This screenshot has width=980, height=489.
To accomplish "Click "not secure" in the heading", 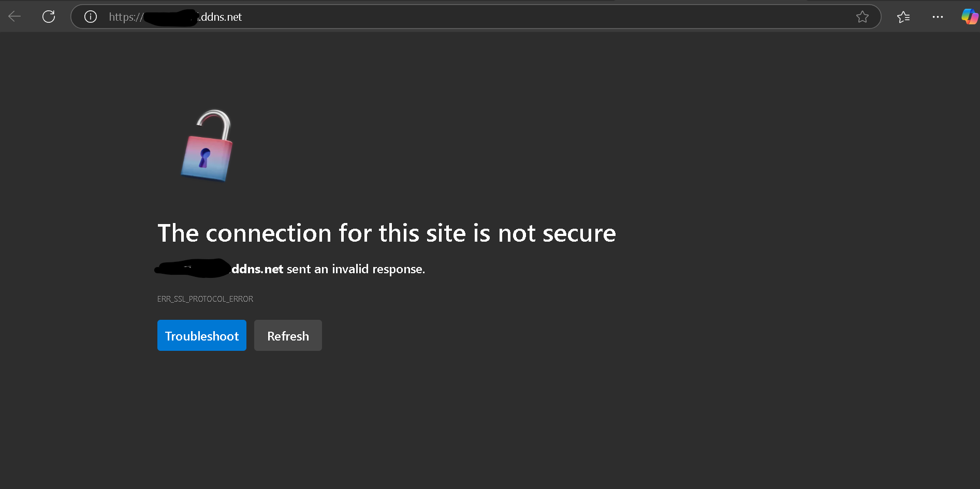I will click(557, 233).
